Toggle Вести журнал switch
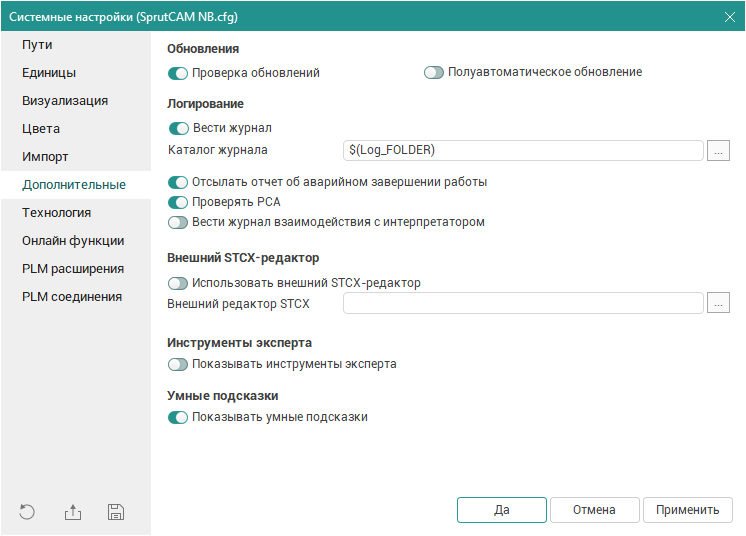This screenshot has width=746, height=536. coord(179,128)
